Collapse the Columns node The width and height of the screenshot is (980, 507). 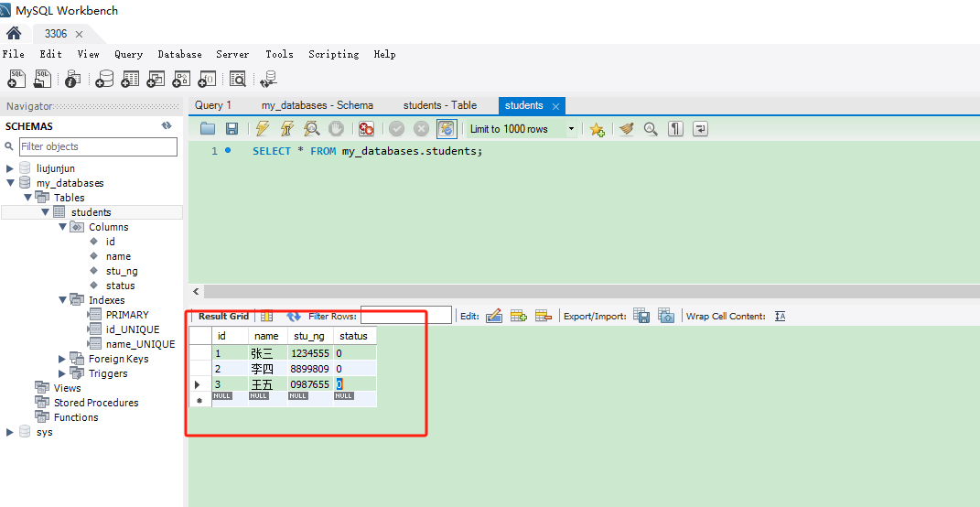coord(62,227)
